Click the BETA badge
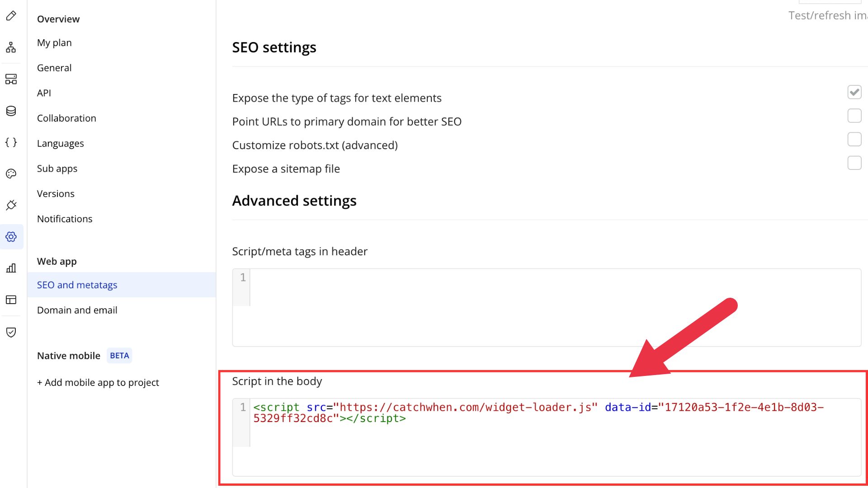Viewport: 868px width, 488px height. (119, 356)
